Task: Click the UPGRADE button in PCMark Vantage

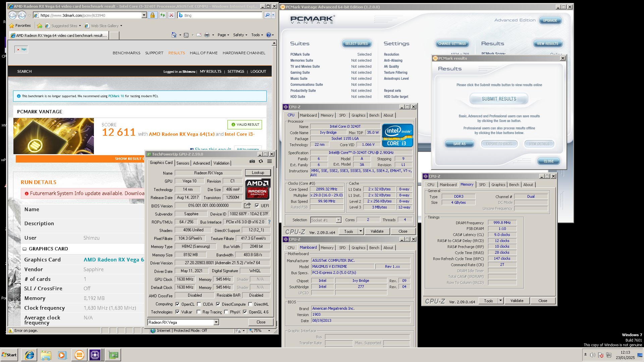Action: pyautogui.click(x=550, y=20)
